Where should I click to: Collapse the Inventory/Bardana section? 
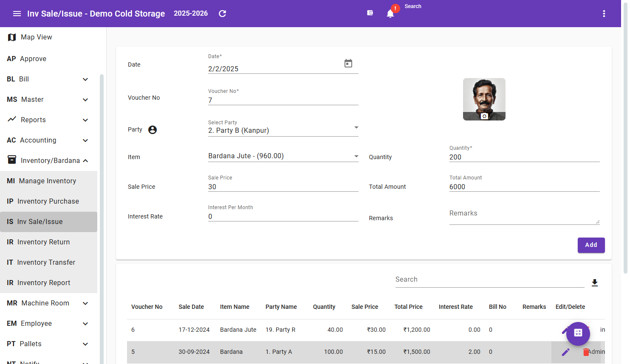(x=48, y=160)
